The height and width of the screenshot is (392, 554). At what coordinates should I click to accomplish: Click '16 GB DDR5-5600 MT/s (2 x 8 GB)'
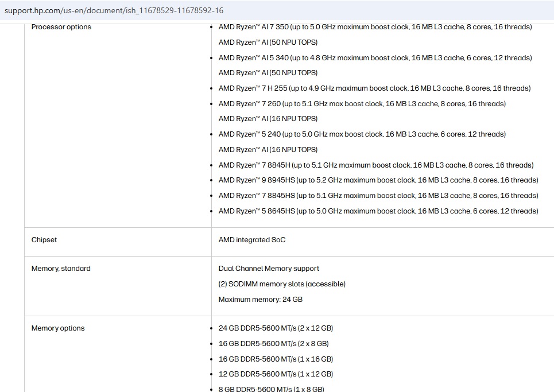tap(274, 344)
